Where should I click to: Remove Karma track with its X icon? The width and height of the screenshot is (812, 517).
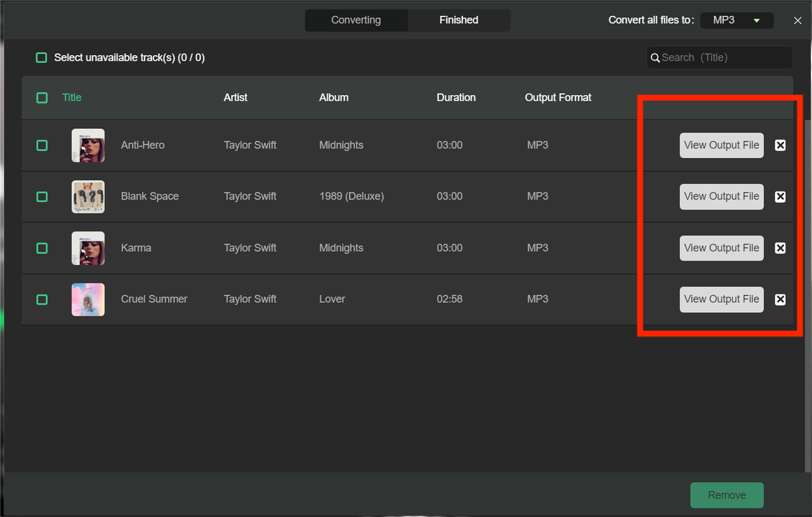[x=780, y=248]
